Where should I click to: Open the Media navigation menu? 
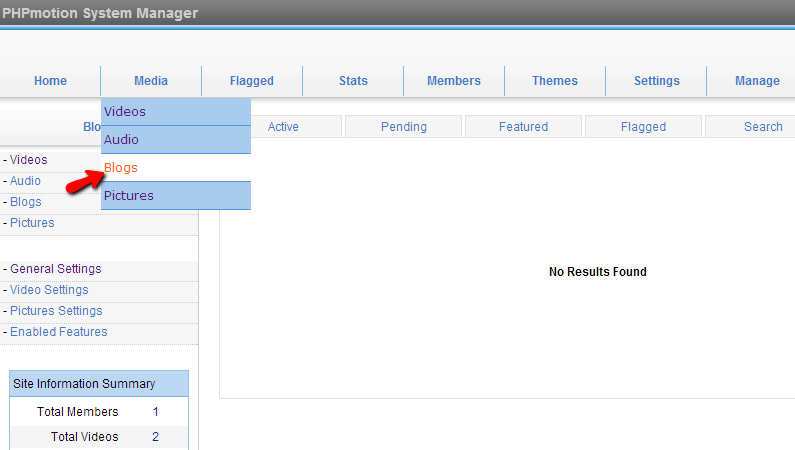click(151, 81)
